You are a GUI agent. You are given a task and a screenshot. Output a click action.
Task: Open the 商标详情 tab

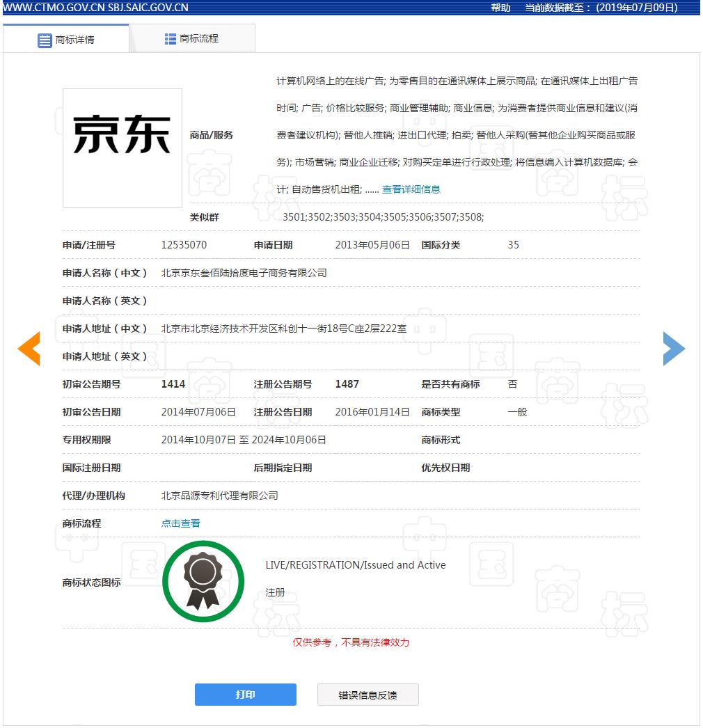click(x=66, y=38)
